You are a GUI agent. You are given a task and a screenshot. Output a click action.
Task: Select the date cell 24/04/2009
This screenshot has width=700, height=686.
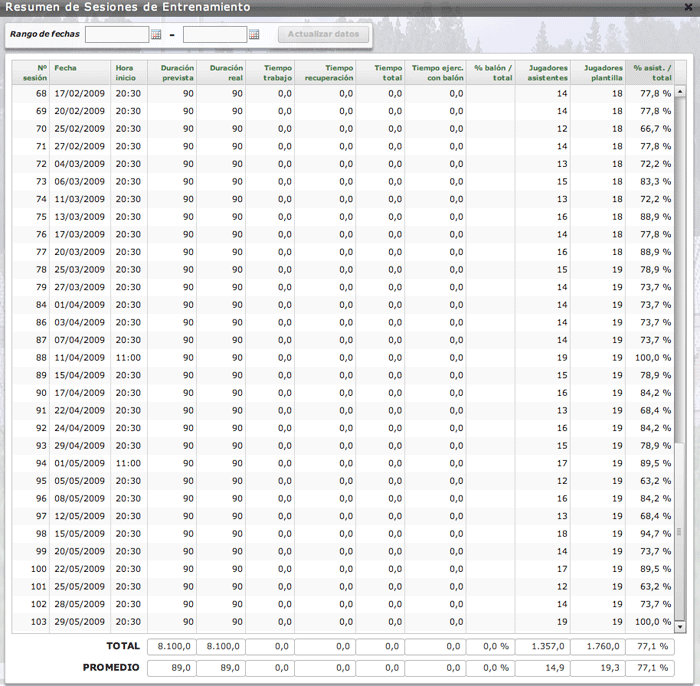point(79,428)
